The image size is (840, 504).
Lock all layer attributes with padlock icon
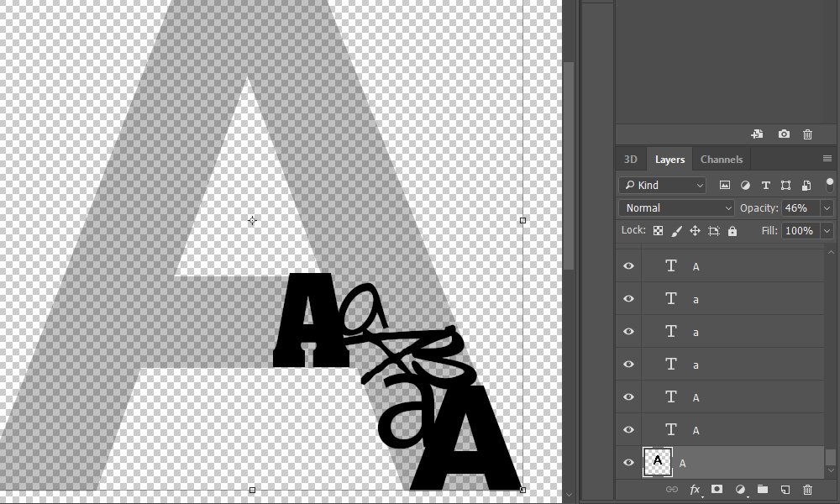coord(732,231)
